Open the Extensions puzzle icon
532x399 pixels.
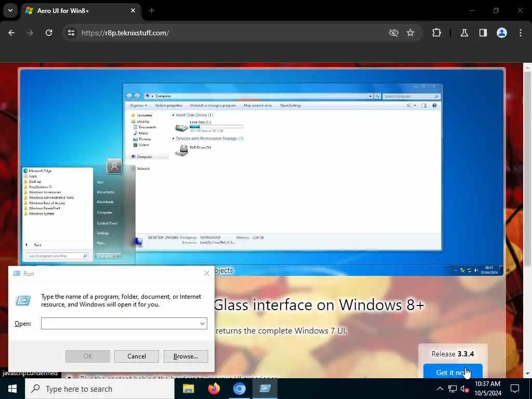pyautogui.click(x=436, y=33)
